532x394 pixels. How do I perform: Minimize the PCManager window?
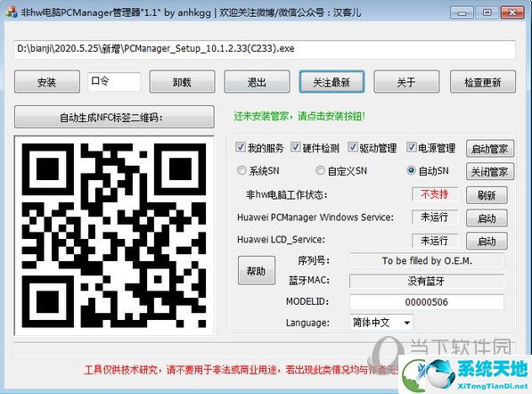click(x=462, y=12)
